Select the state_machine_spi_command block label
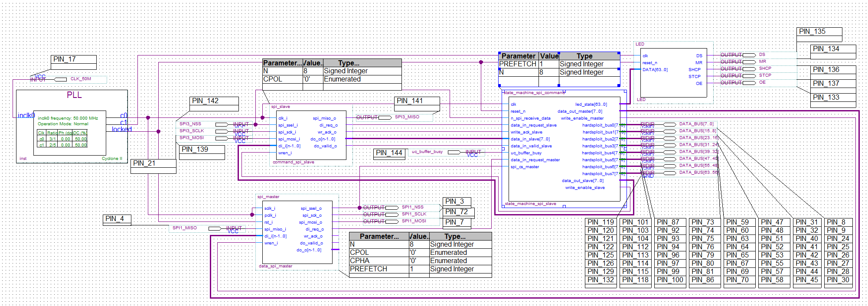This screenshot has height=306, width=868. (534, 93)
